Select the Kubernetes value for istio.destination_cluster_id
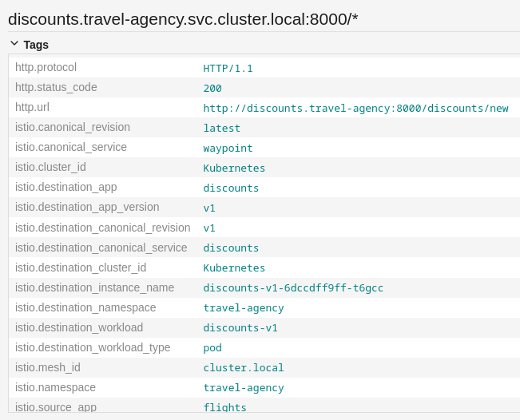 click(x=234, y=267)
